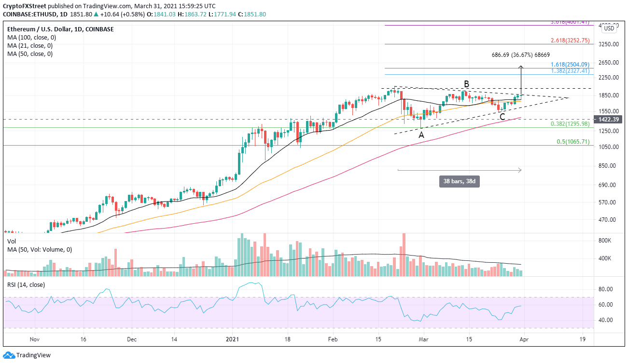Click the 1850.00 price axis value
The width and height of the screenshot is (628, 364).
tap(609, 95)
